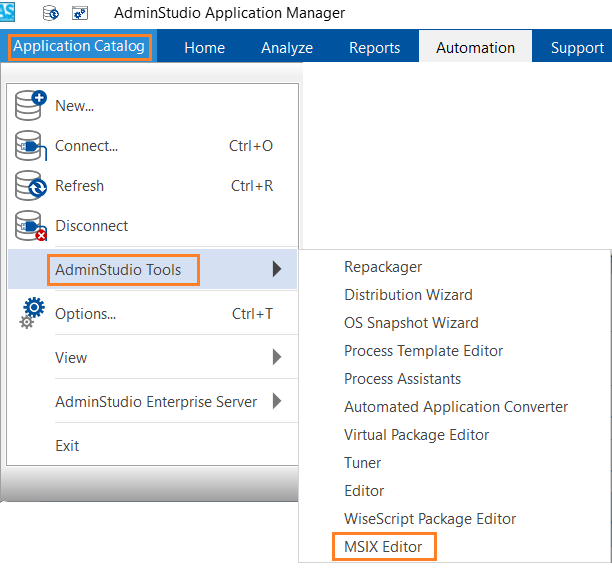Expand the View submenu arrow

[276, 357]
